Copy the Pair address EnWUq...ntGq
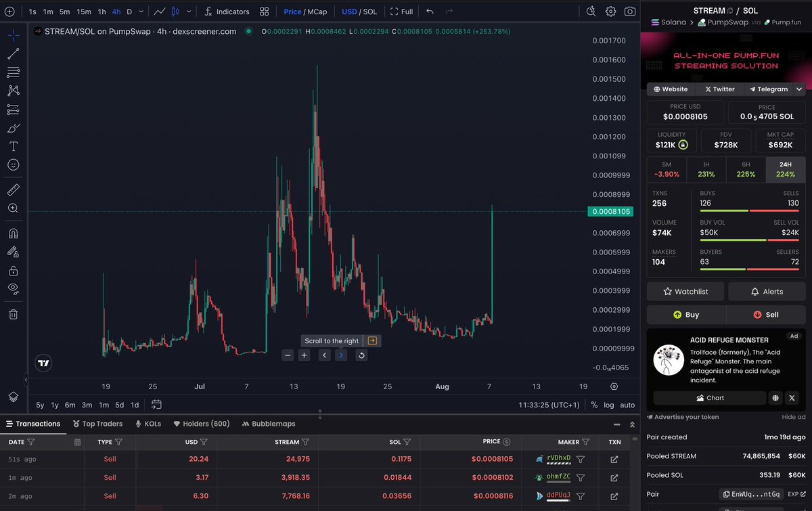The height and width of the screenshot is (511, 812). point(751,494)
